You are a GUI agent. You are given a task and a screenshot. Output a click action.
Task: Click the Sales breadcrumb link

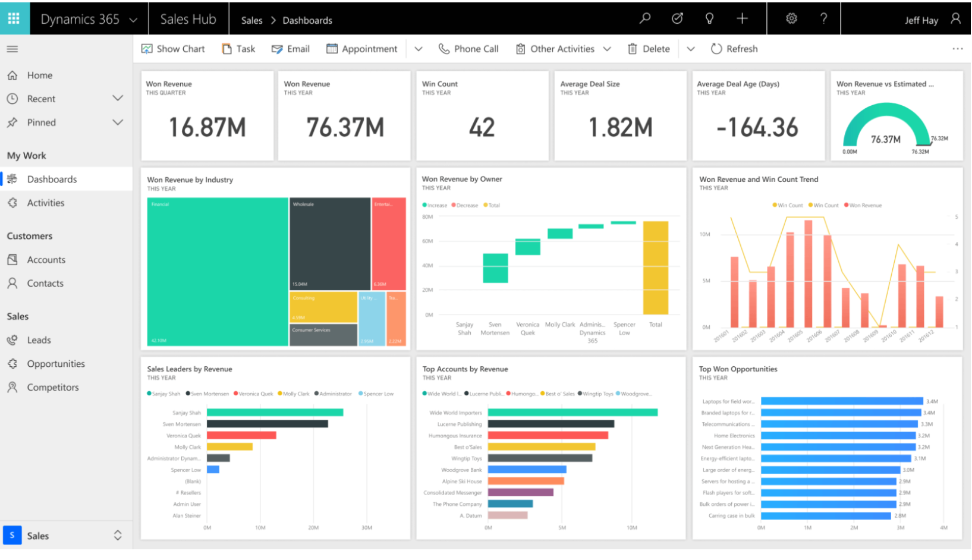(251, 20)
